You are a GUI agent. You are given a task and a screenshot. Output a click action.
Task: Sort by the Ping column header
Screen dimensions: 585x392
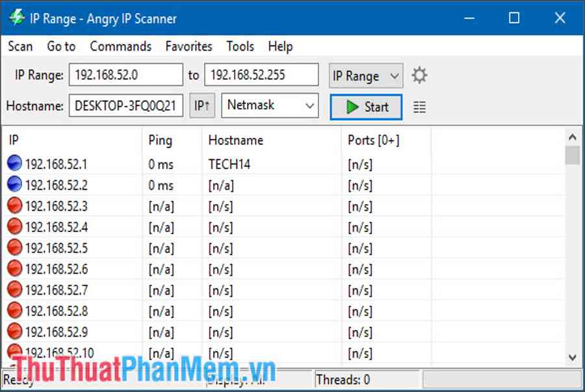(x=172, y=140)
